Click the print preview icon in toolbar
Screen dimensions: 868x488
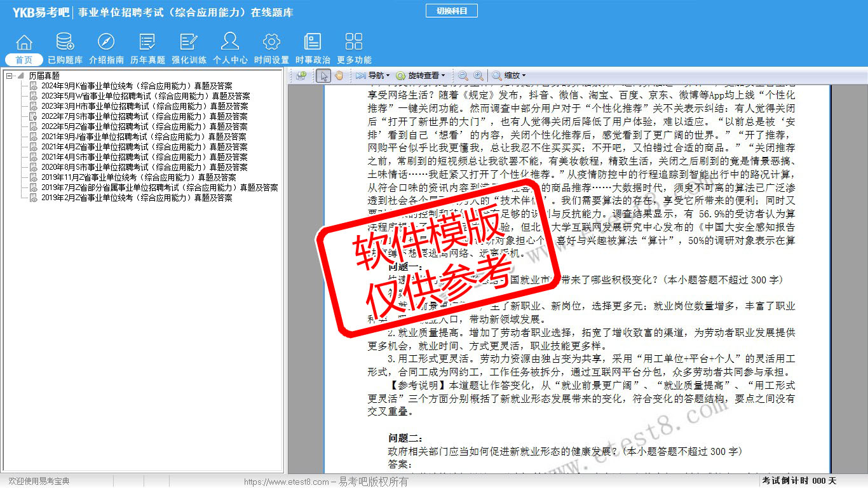pos(301,76)
